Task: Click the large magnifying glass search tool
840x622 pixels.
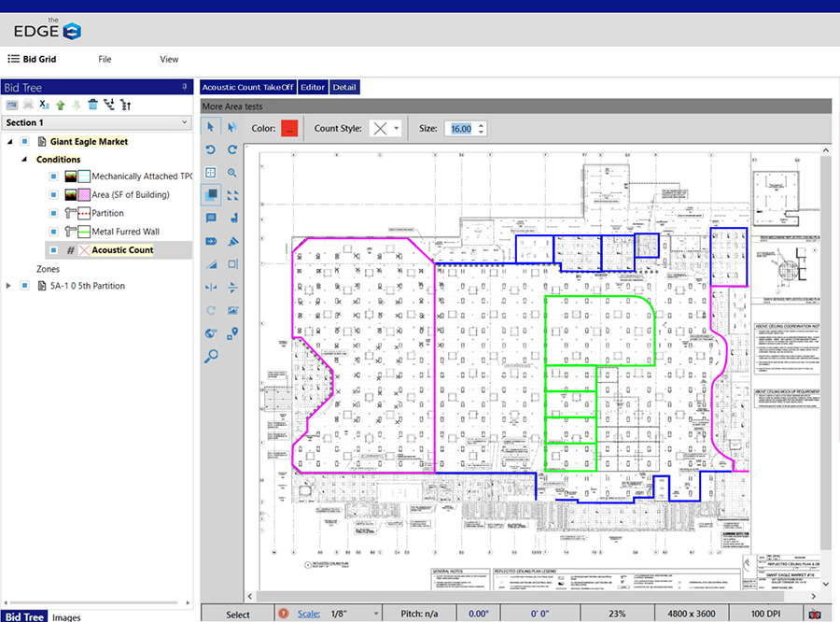Action: coord(211,355)
